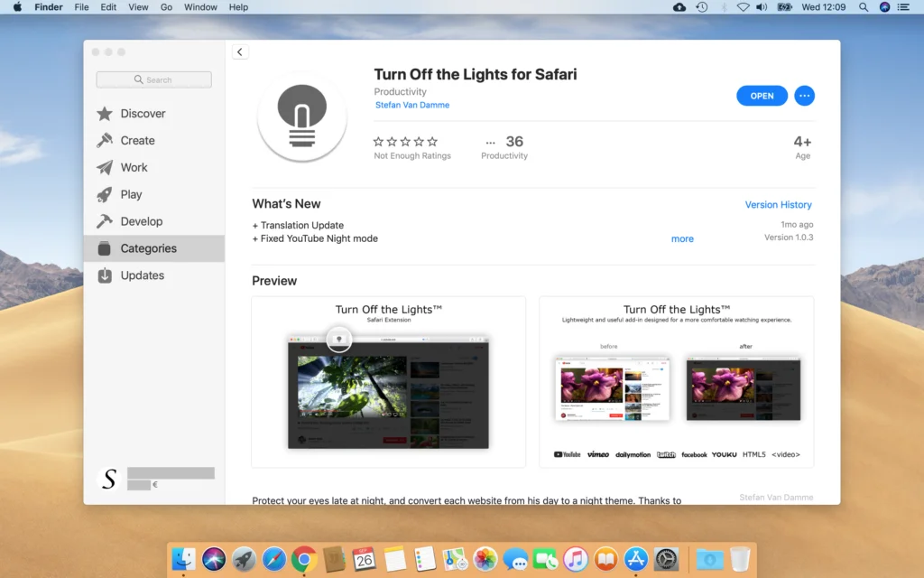Viewport: 924px width, 578px height.
Task: Open the Window menu
Action: [200, 7]
